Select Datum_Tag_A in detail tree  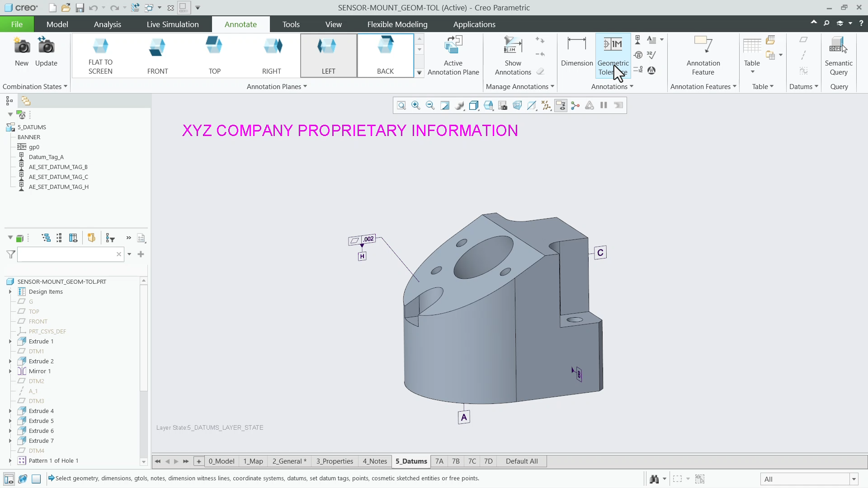click(46, 157)
